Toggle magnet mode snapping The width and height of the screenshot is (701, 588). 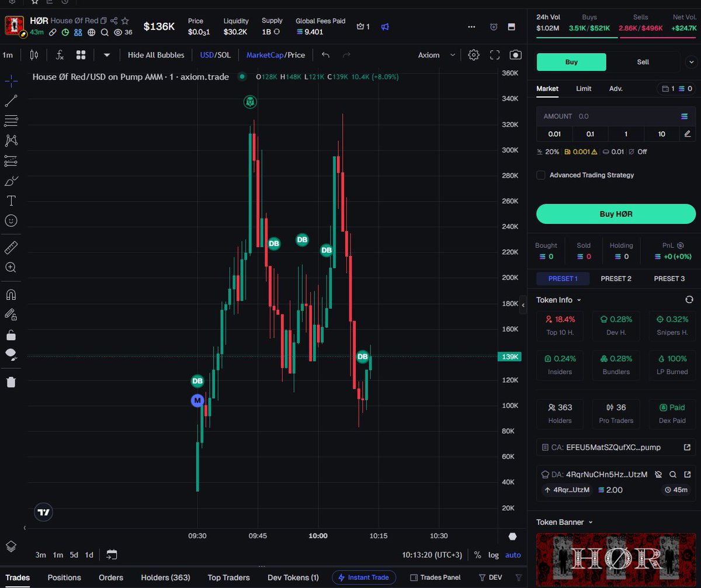11,294
